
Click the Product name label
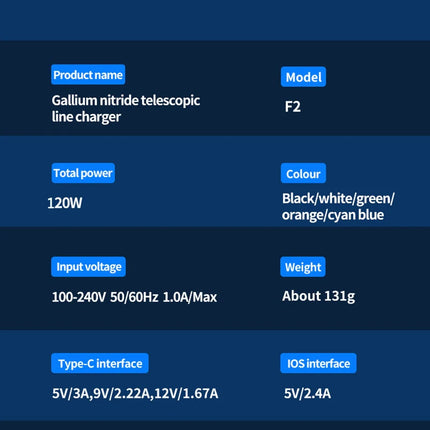[88, 75]
